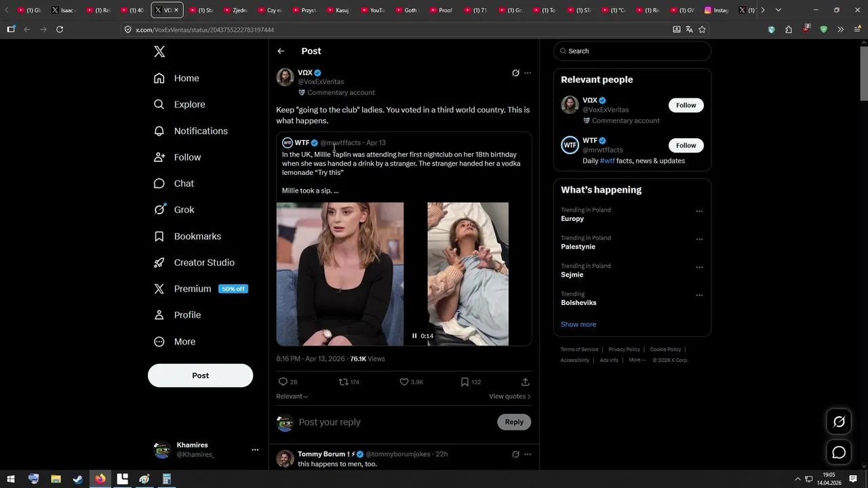
Task: Open Creator Studio
Action: click(x=194, y=262)
